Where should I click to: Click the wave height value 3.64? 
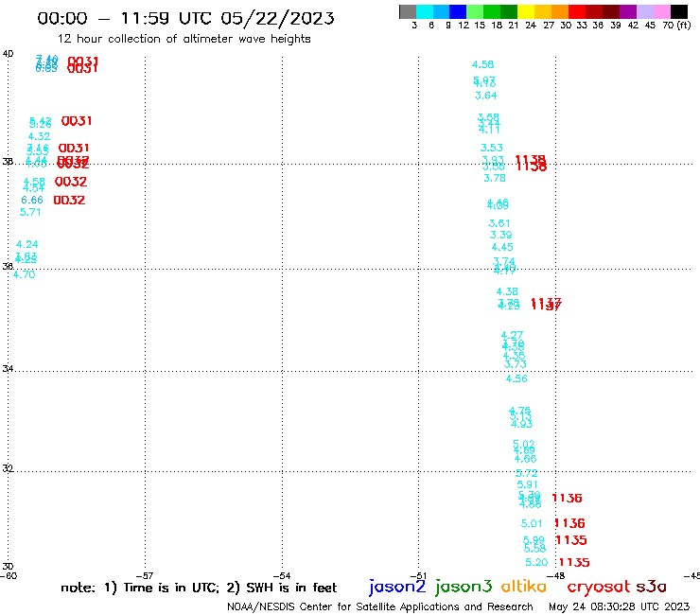tap(485, 96)
